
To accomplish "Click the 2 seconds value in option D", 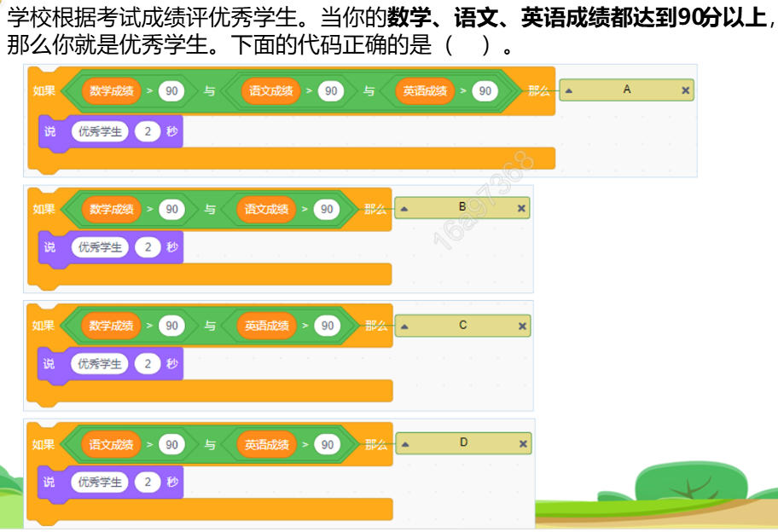I will pos(148,482).
